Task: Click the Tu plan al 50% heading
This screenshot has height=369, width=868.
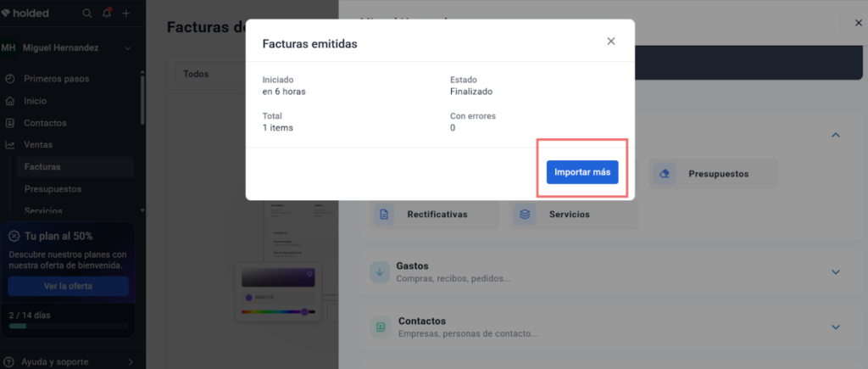Action: 58,236
